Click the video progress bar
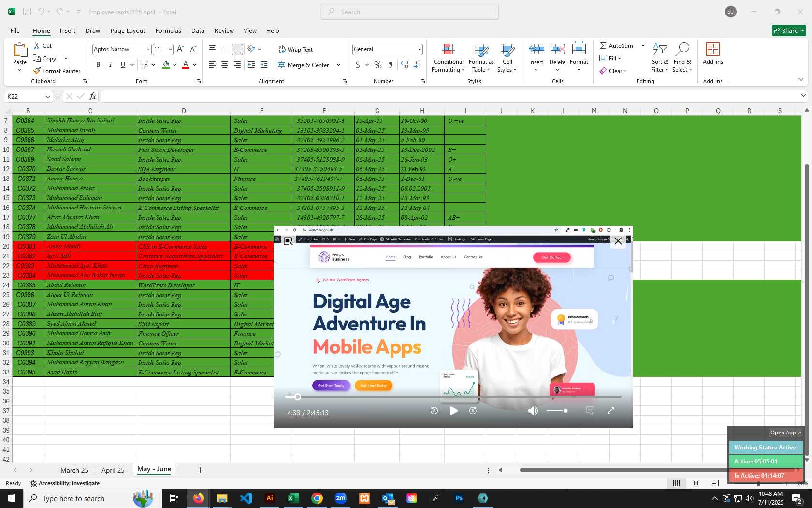The height and width of the screenshot is (508, 812). point(453,397)
